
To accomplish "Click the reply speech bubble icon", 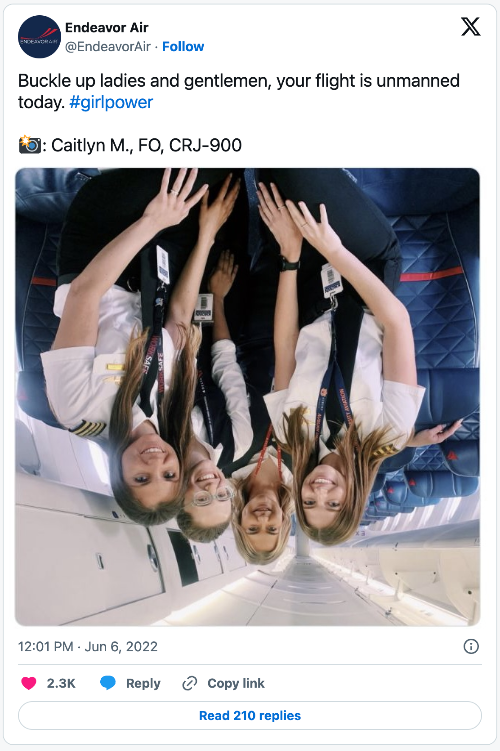I will tap(108, 683).
